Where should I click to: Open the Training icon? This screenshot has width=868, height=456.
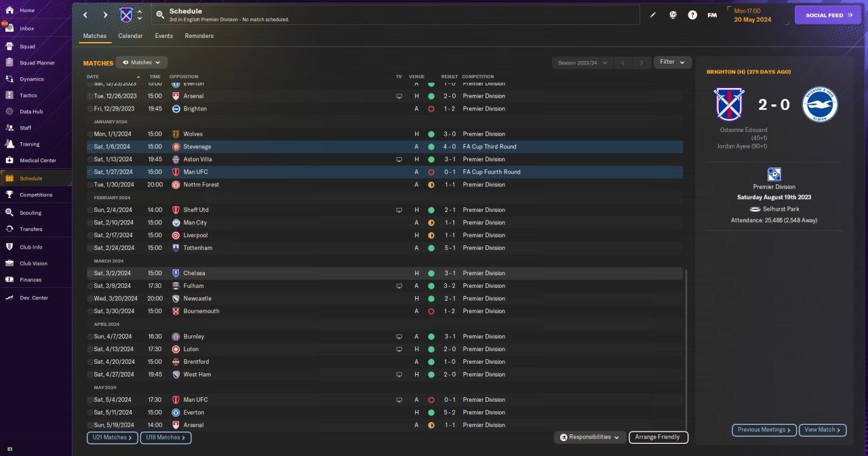[x=9, y=144]
